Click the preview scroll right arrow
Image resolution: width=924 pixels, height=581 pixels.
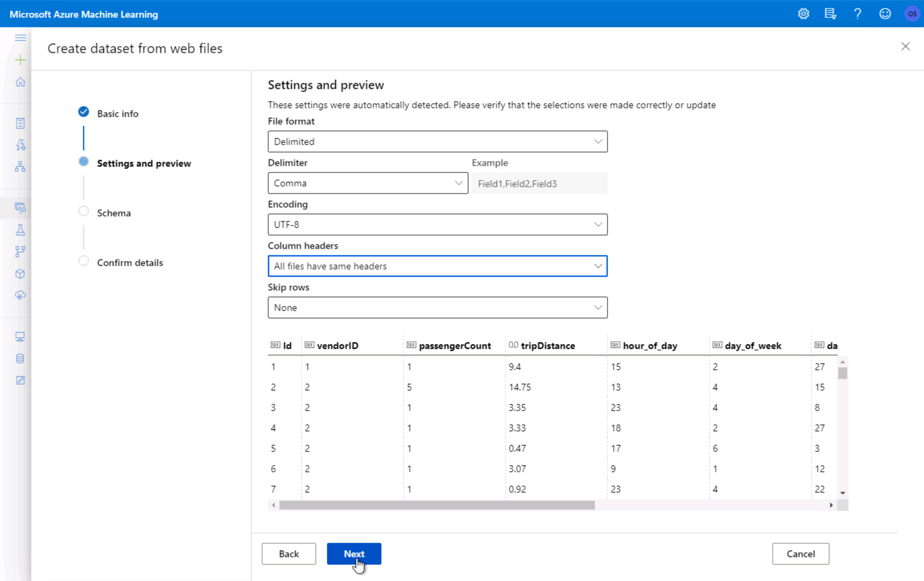(831, 505)
